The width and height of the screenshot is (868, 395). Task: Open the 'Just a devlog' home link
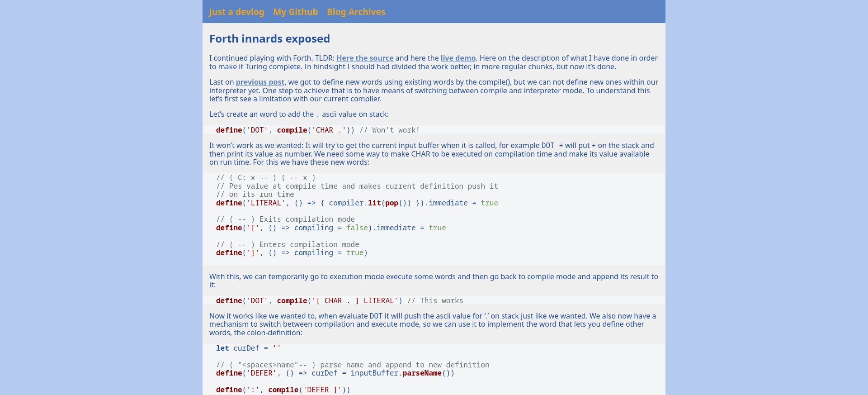pos(236,12)
